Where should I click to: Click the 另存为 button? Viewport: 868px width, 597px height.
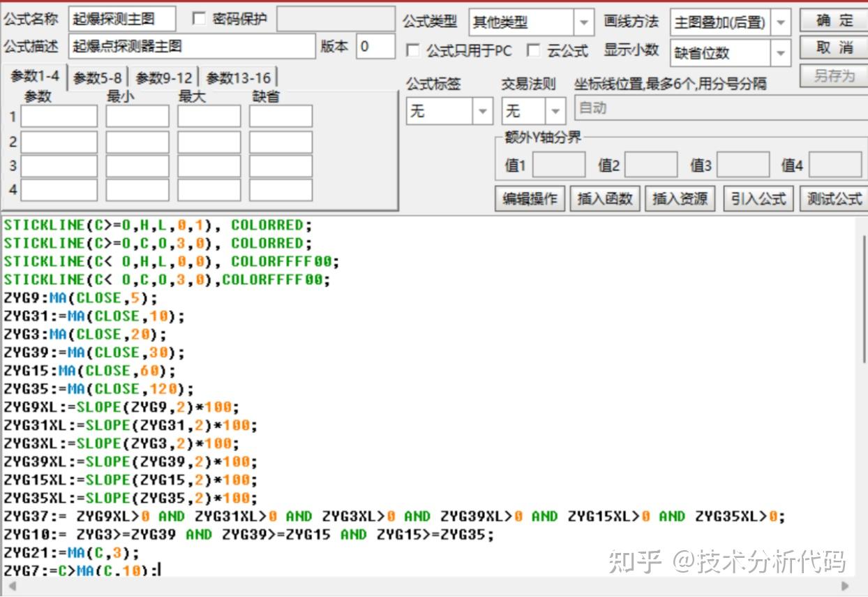click(x=834, y=75)
